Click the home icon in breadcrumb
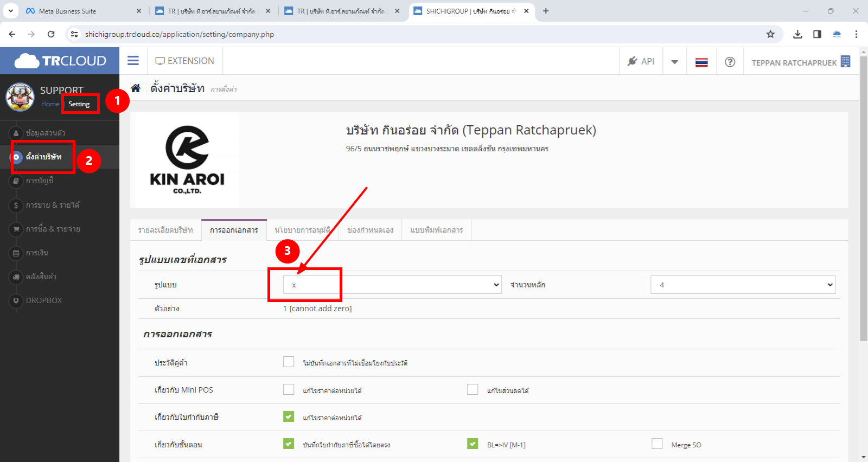This screenshot has width=868, height=462. (x=136, y=88)
